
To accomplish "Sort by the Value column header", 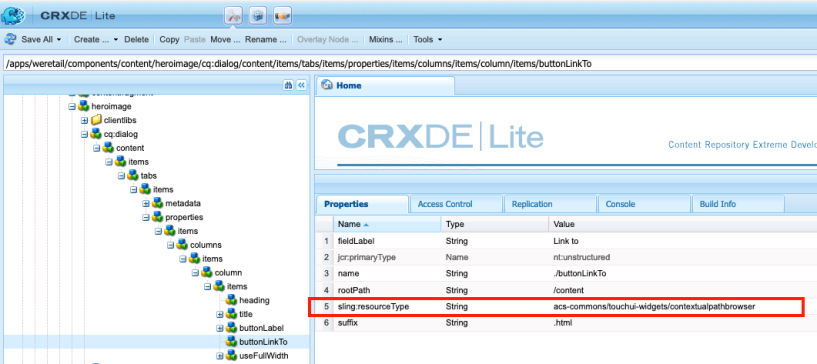I will [683, 224].
